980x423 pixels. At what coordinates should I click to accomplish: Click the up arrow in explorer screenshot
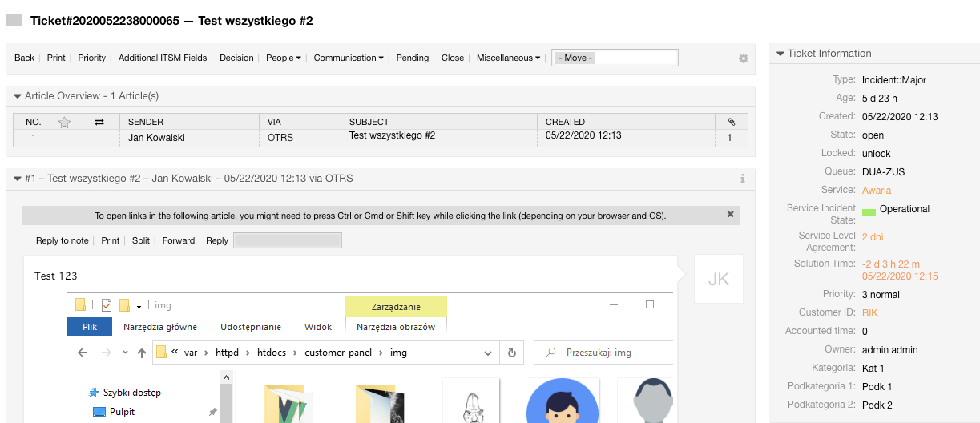tap(142, 352)
